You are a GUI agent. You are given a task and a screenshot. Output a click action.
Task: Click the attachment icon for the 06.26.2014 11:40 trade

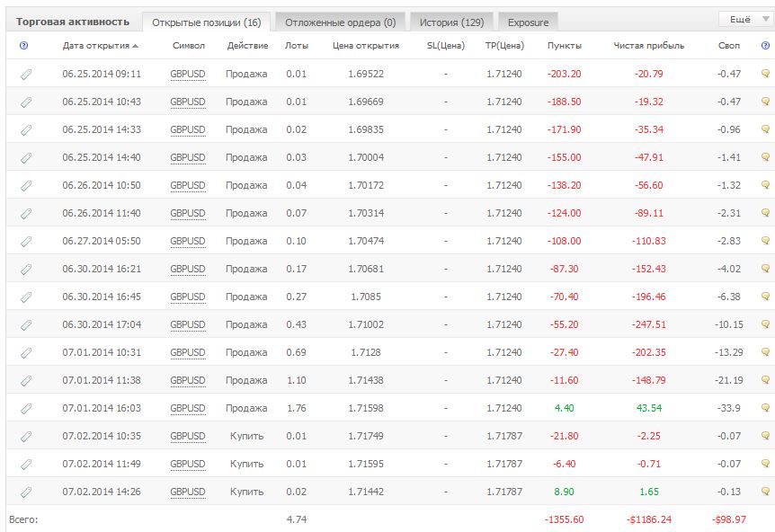[26, 213]
